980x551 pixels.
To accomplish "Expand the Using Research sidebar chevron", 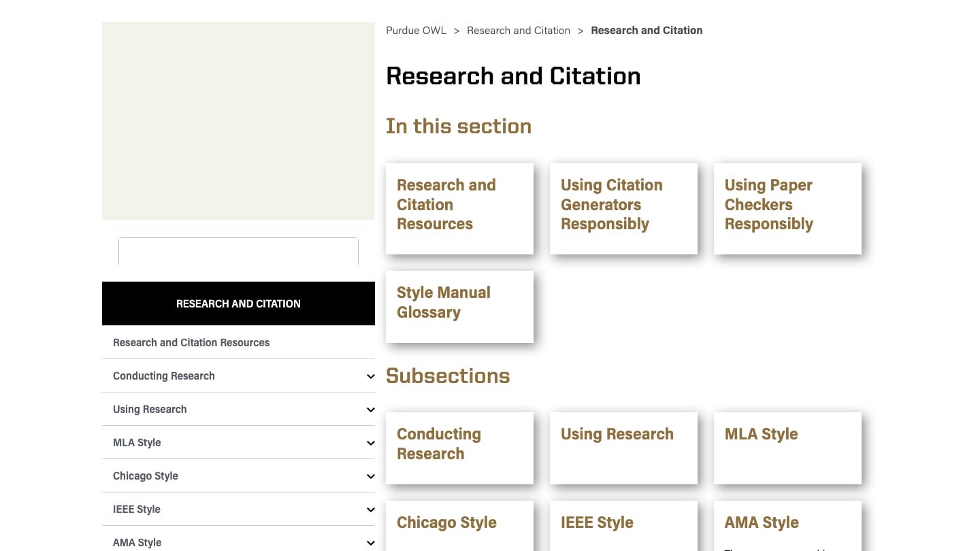I will coord(370,410).
